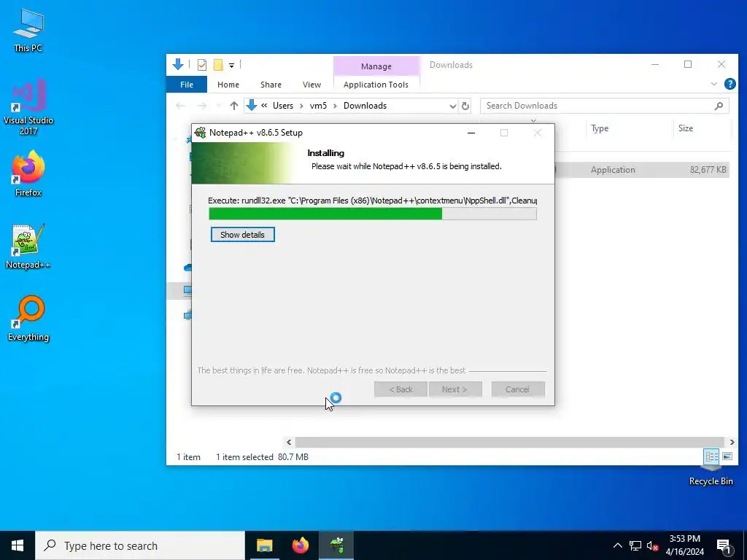Open address bar history dropdown
The width and height of the screenshot is (747, 560).
pyautogui.click(x=452, y=106)
